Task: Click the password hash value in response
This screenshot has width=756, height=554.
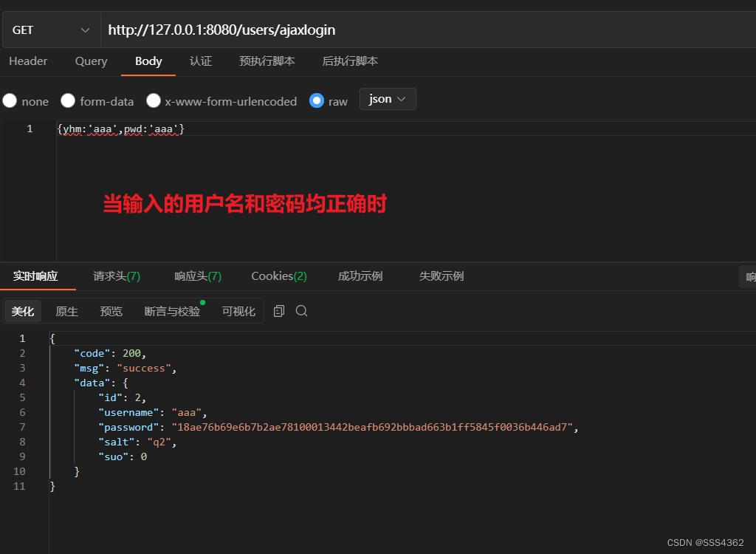Action: pos(372,427)
